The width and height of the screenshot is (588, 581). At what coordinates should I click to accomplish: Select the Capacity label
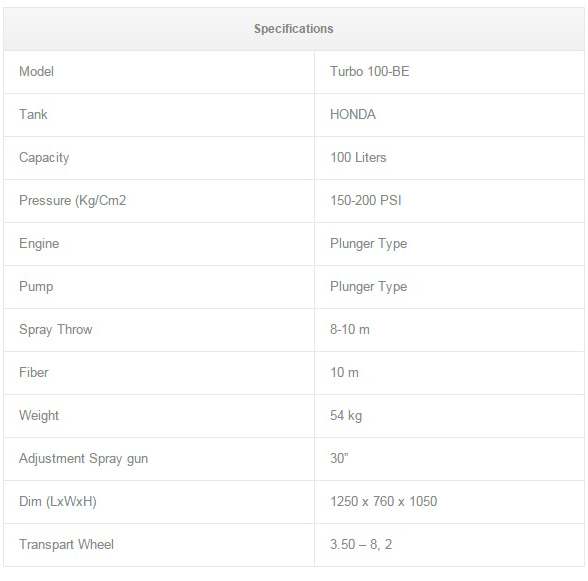pyautogui.click(x=44, y=158)
